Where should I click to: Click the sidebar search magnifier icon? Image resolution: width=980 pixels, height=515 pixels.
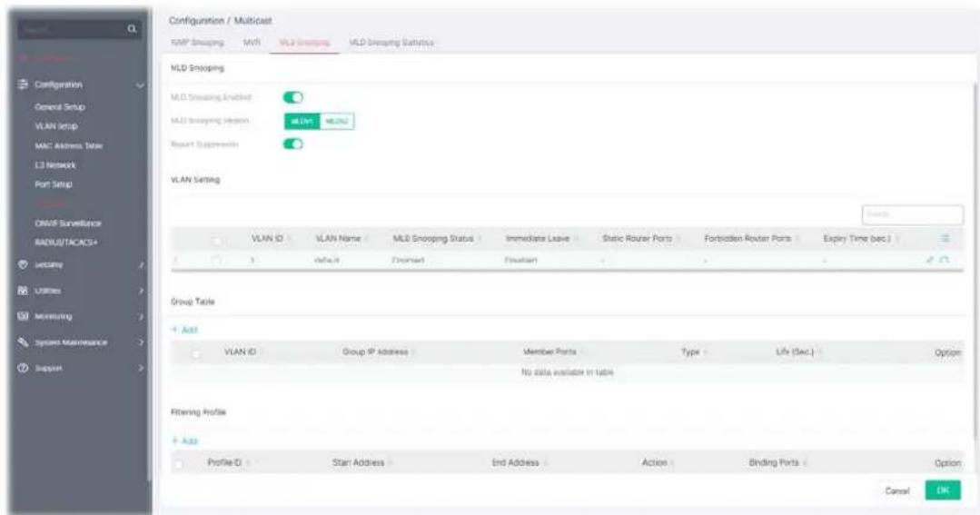[x=132, y=29]
